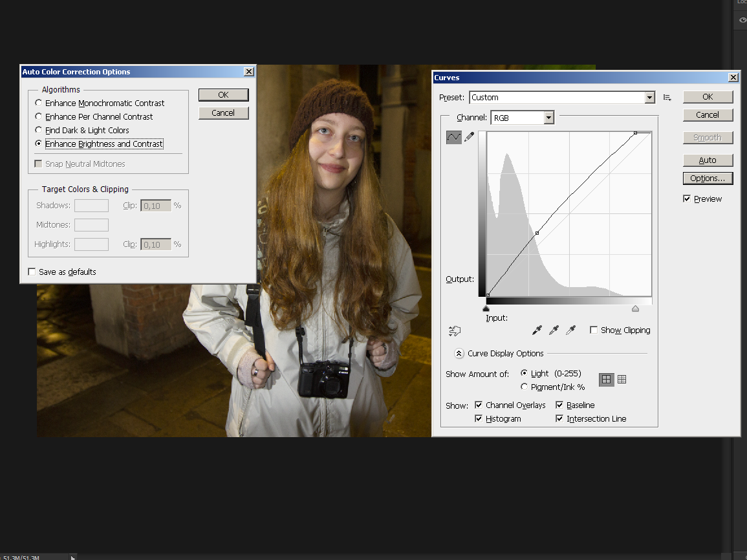The image size is (747, 560).
Task: Pick the gray point eyedropper
Action: (x=554, y=330)
